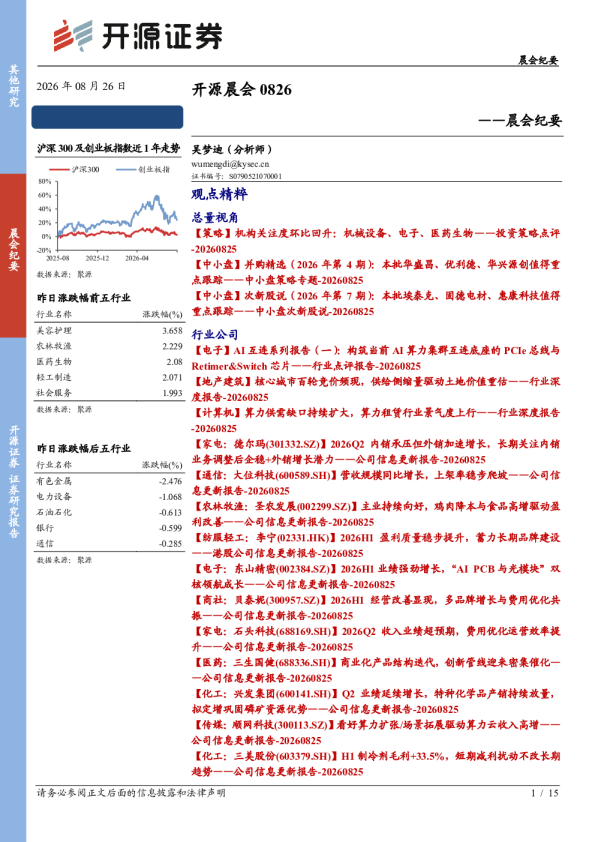
Task: Click the 银行 table row
Action: point(110,528)
